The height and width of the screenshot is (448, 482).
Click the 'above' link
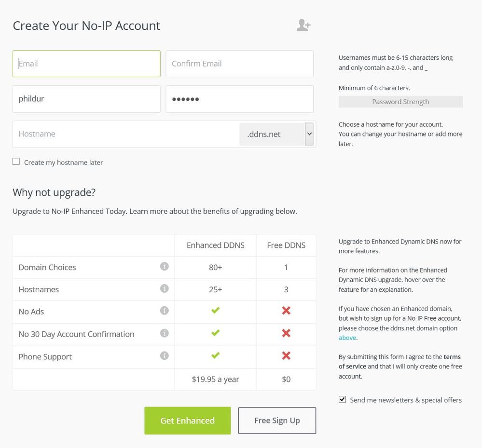pyautogui.click(x=347, y=338)
